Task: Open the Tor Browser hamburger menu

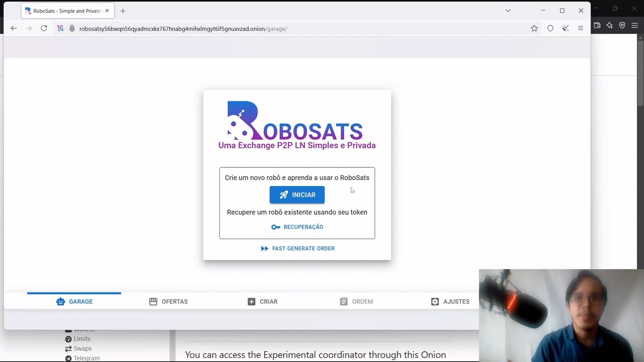Action: [x=581, y=29]
